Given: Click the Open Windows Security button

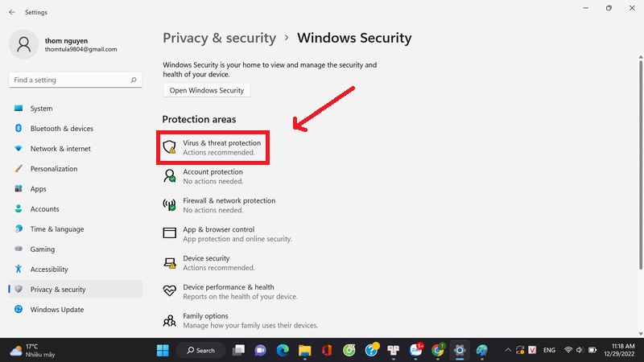Looking at the screenshot, I should point(207,90).
